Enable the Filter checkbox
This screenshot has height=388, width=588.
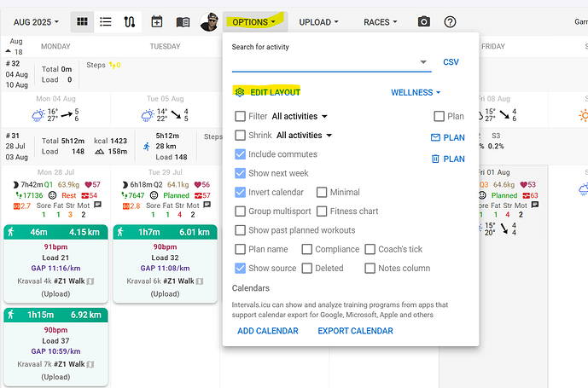coord(239,116)
